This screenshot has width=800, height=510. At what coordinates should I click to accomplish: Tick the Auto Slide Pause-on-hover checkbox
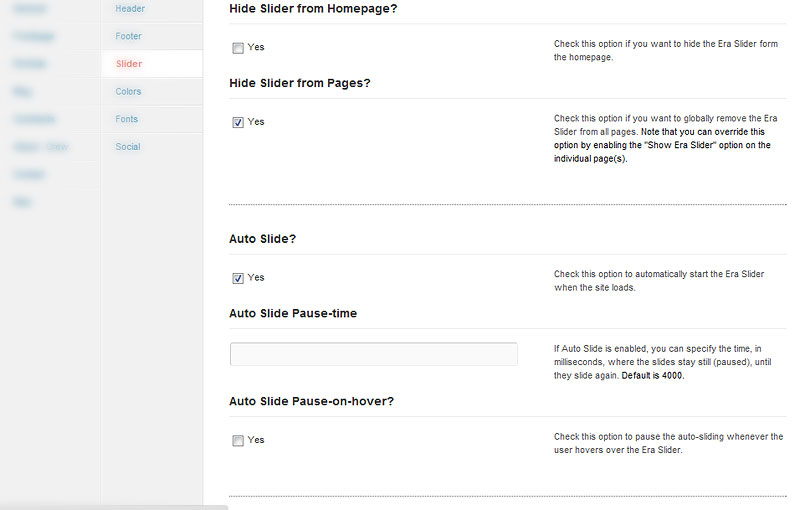[x=238, y=441]
